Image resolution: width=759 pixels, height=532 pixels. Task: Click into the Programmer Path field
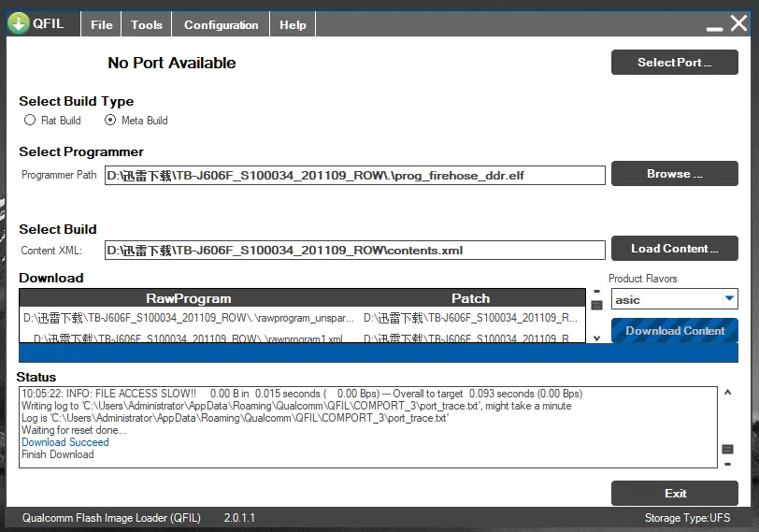[355, 175]
